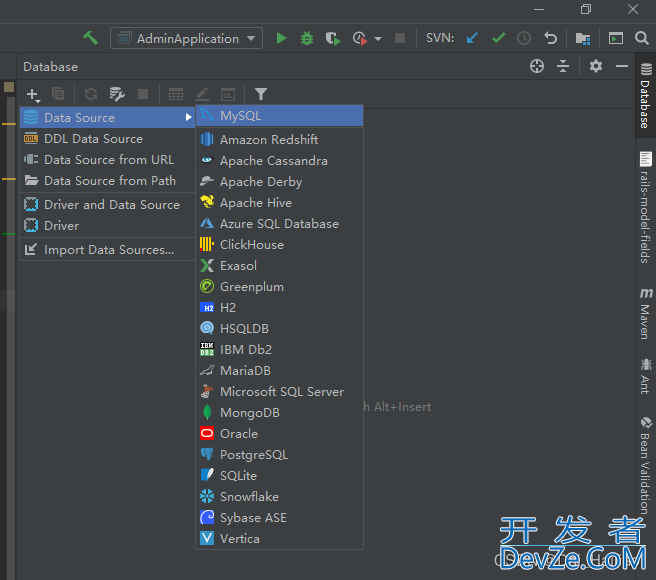The image size is (656, 580).
Task: Click the Profiler run icon
Action: [359, 38]
